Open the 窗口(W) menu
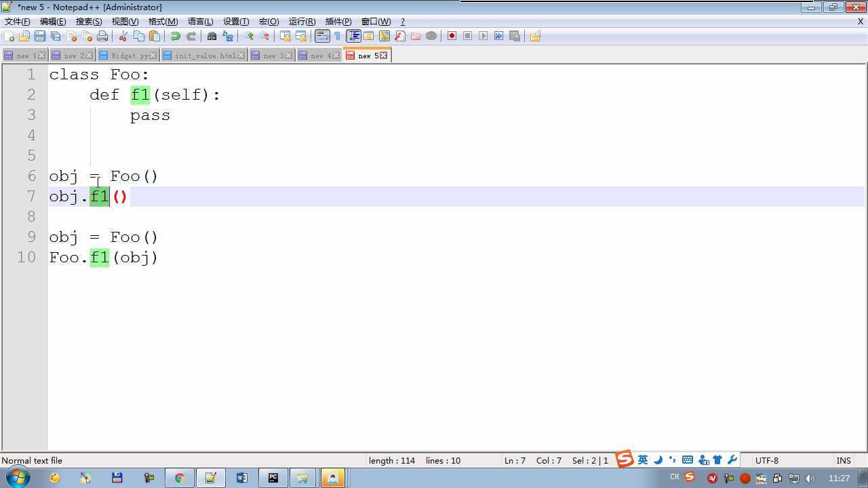This screenshot has width=868, height=488. click(376, 22)
